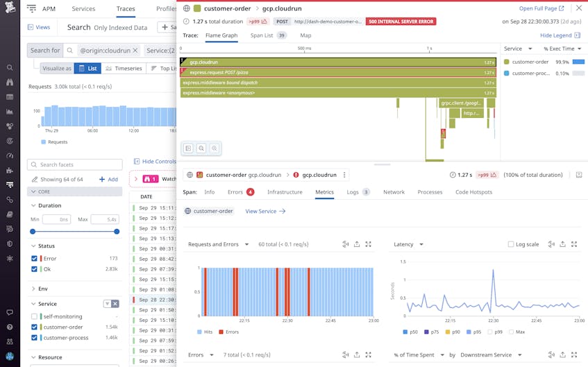Open the sidebar chat bubble icon
Viewport: 588px width, 367px height.
point(10,312)
